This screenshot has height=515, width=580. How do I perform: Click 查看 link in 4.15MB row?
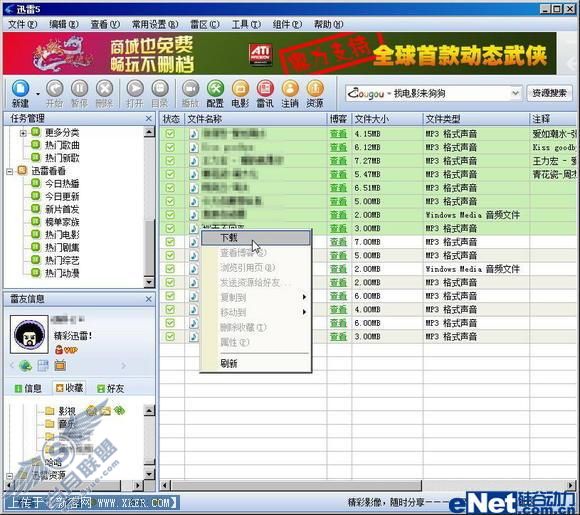click(x=338, y=134)
